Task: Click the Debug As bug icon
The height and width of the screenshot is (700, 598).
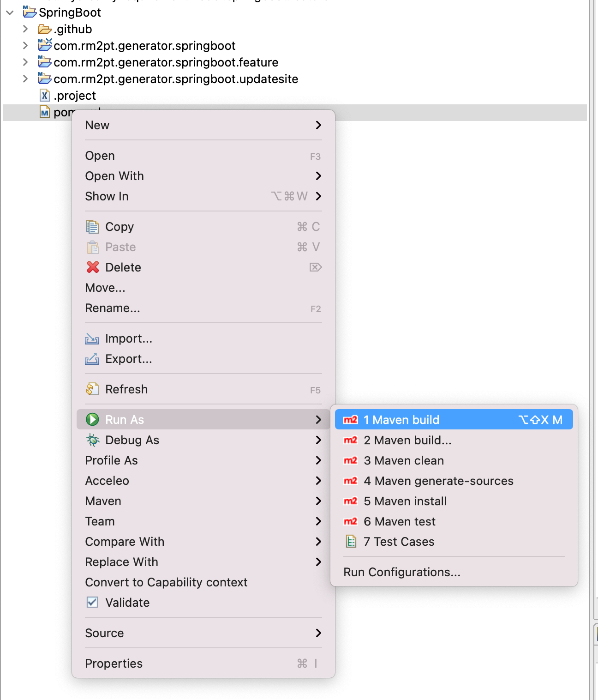Action: coord(92,440)
